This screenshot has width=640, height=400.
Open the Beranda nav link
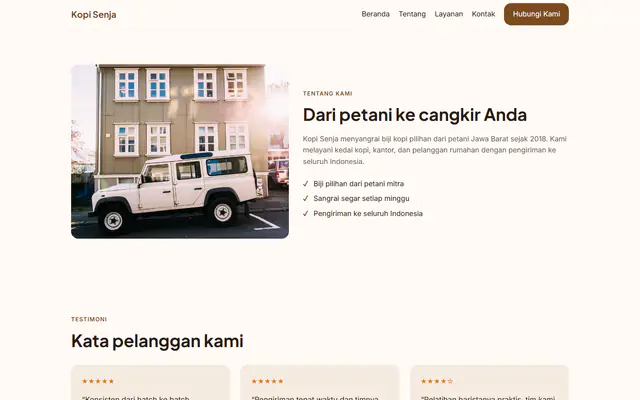376,14
